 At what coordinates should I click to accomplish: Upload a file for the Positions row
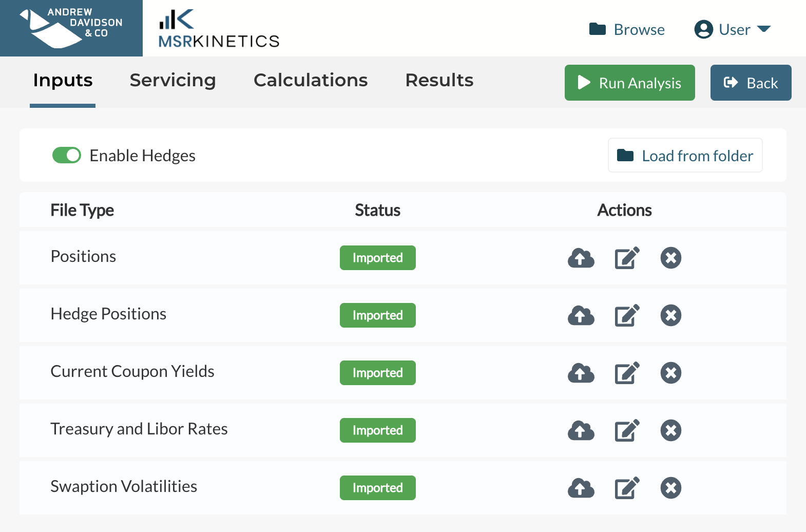[581, 258]
